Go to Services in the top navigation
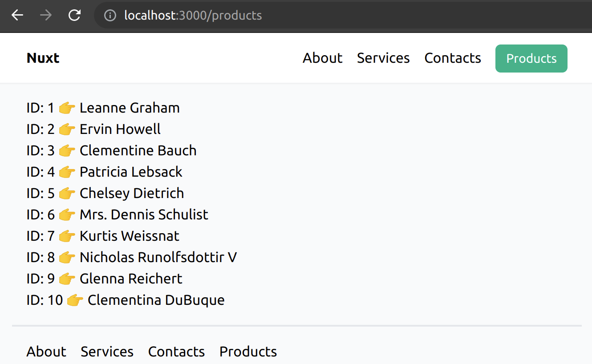The width and height of the screenshot is (592, 364). tap(383, 58)
